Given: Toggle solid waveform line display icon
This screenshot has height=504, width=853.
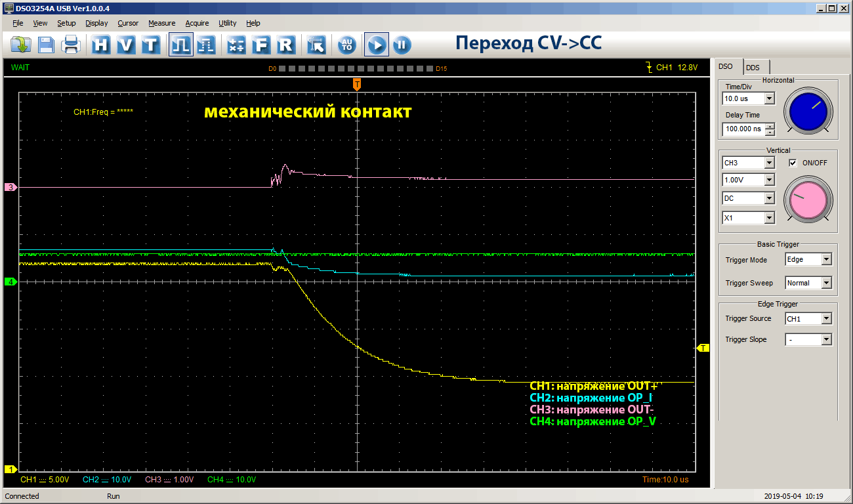Looking at the screenshot, I should pos(180,45).
